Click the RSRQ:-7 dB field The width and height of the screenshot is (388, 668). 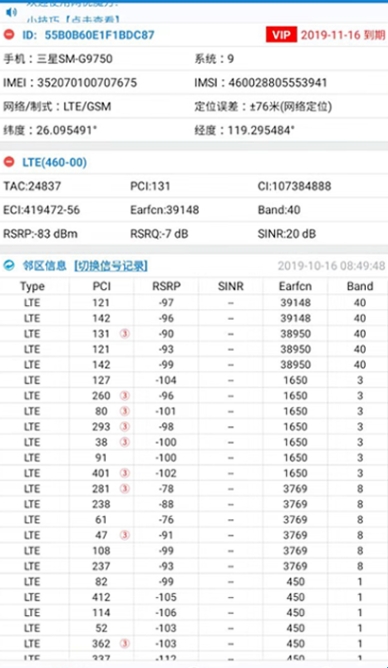coord(159,234)
